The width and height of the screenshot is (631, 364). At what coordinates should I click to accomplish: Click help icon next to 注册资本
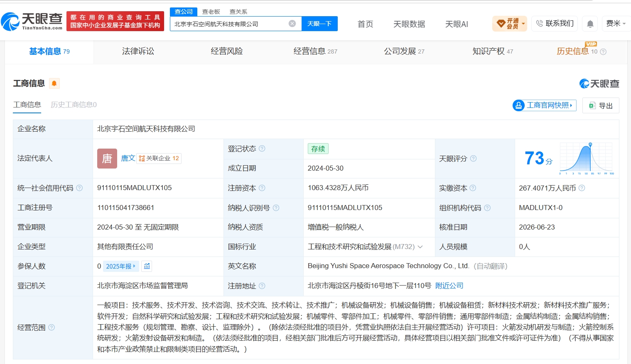(262, 188)
